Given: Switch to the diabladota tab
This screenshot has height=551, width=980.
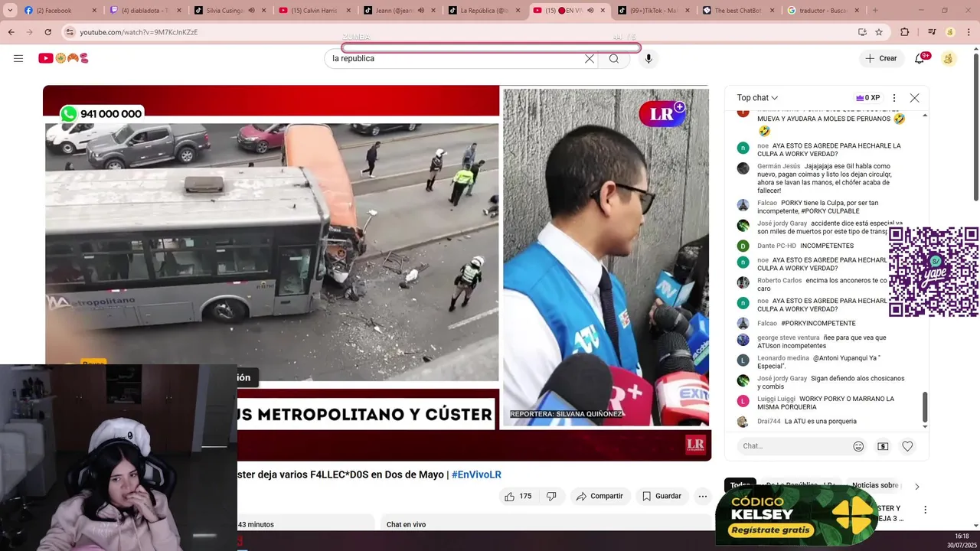Looking at the screenshot, I should tap(144, 11).
